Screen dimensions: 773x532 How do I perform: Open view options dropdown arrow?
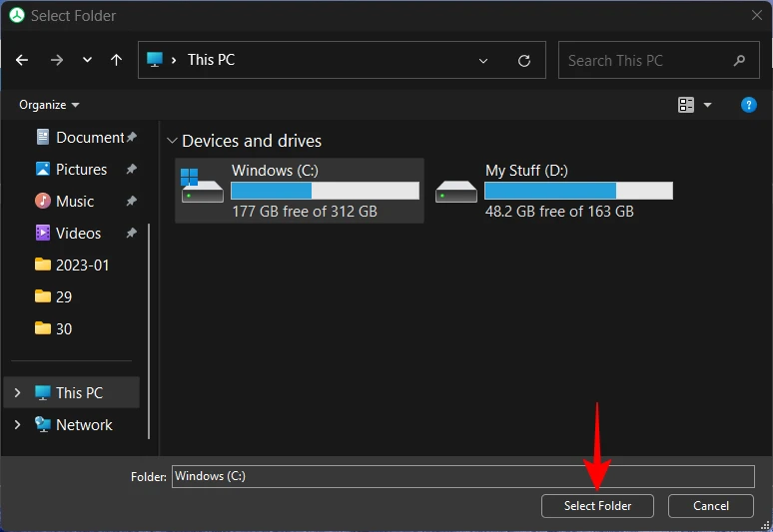(708, 105)
